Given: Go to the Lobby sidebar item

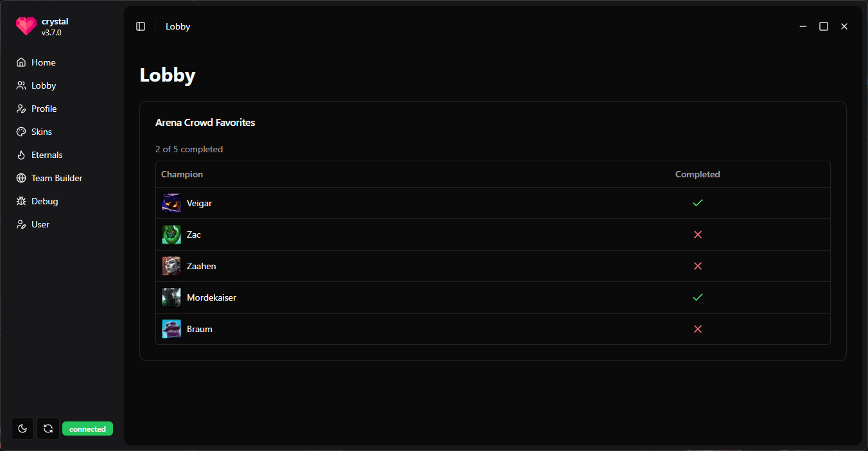Looking at the screenshot, I should pyautogui.click(x=44, y=85).
